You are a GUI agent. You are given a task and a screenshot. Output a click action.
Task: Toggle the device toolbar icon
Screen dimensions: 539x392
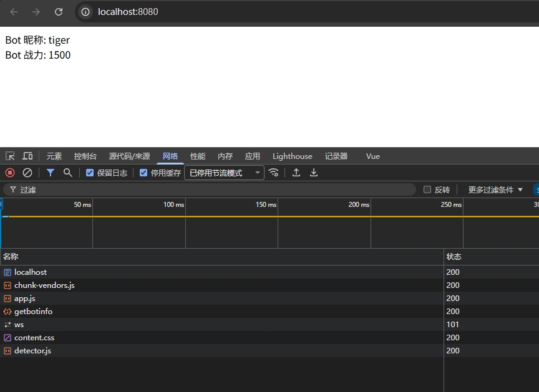tap(27, 156)
